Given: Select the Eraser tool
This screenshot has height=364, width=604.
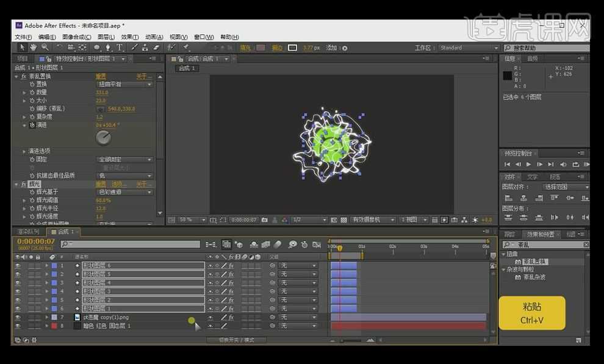Looking at the screenshot, I should 156,48.
